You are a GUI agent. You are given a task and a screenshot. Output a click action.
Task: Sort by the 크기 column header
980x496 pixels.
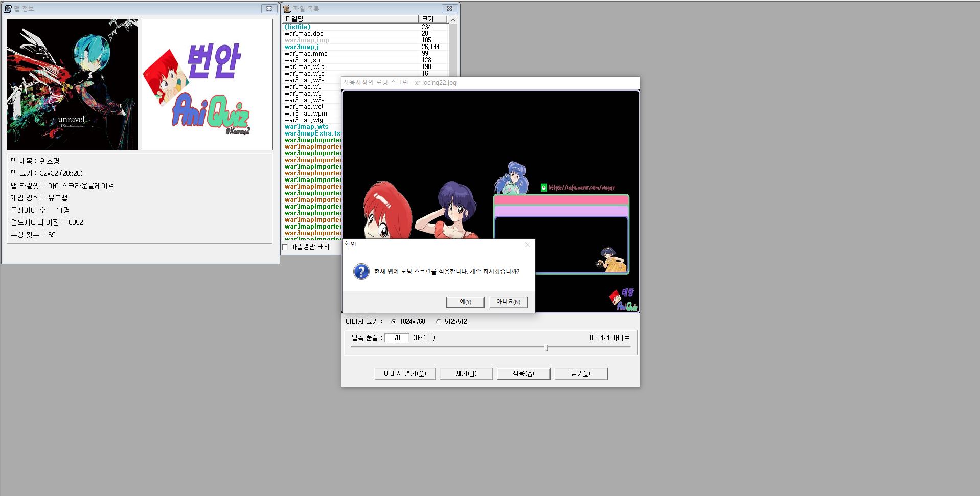pos(432,19)
